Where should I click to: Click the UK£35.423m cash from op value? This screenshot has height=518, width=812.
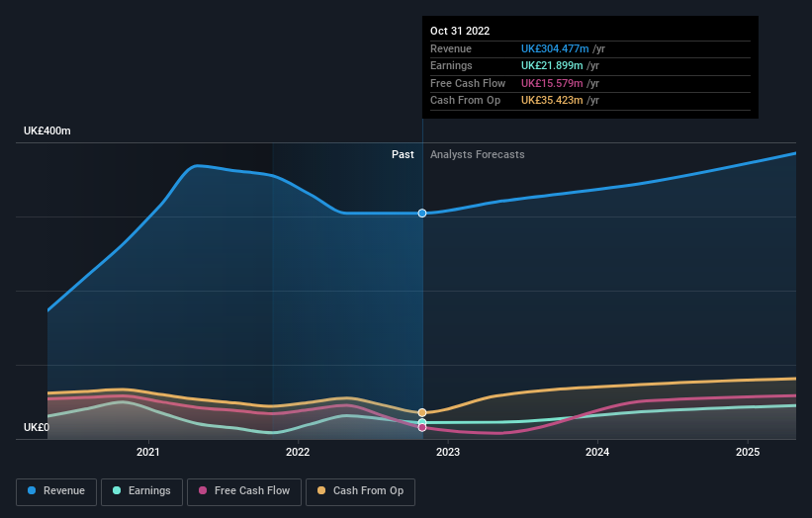coord(552,101)
